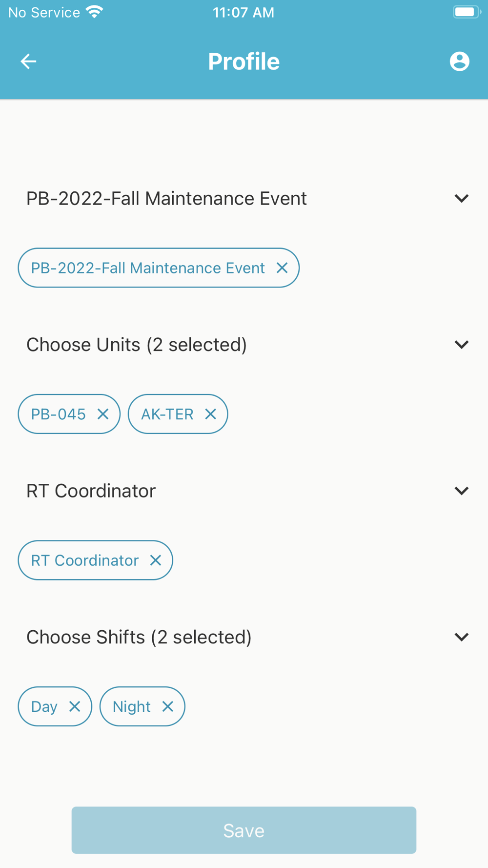Expand the Choose Shifts dropdown chevron
The image size is (488, 868).
[x=461, y=637]
